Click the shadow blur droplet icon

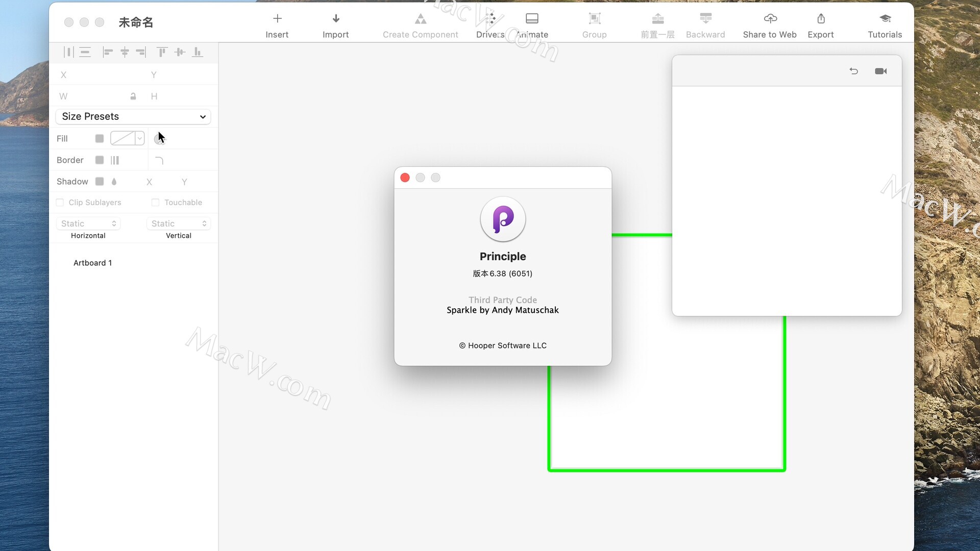click(114, 182)
